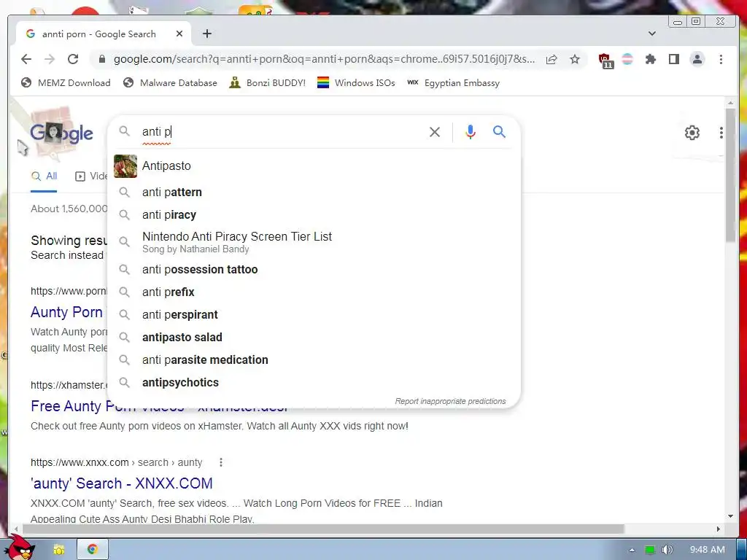The width and height of the screenshot is (747, 560).
Task: Select Nintendo Anti Piracy Screen Tier List
Action: [x=314, y=242]
